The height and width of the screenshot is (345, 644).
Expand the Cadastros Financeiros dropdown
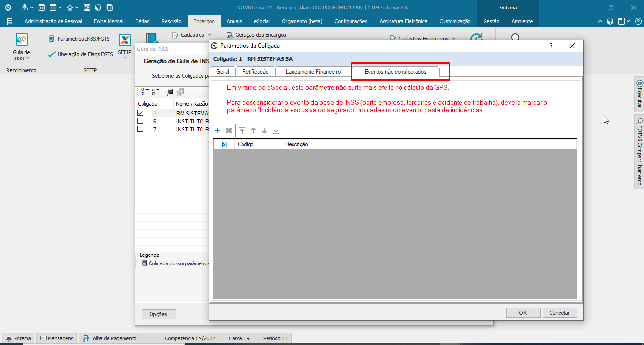tap(454, 39)
